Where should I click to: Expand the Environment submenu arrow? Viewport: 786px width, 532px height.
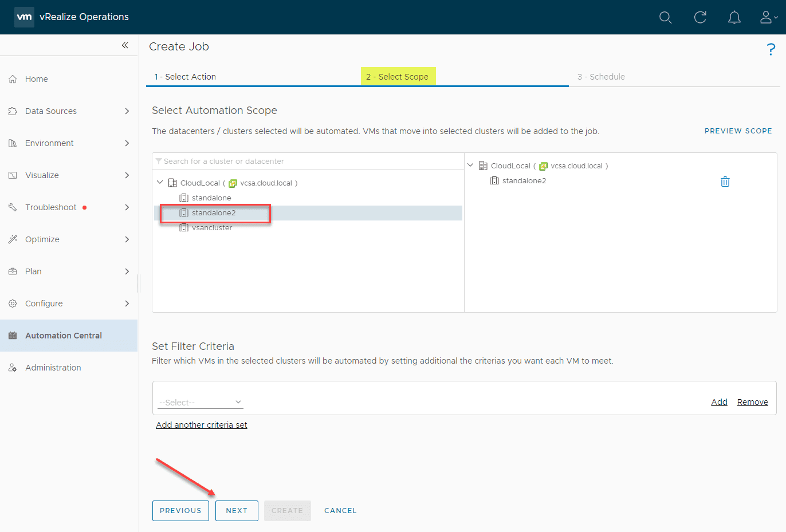coord(127,143)
